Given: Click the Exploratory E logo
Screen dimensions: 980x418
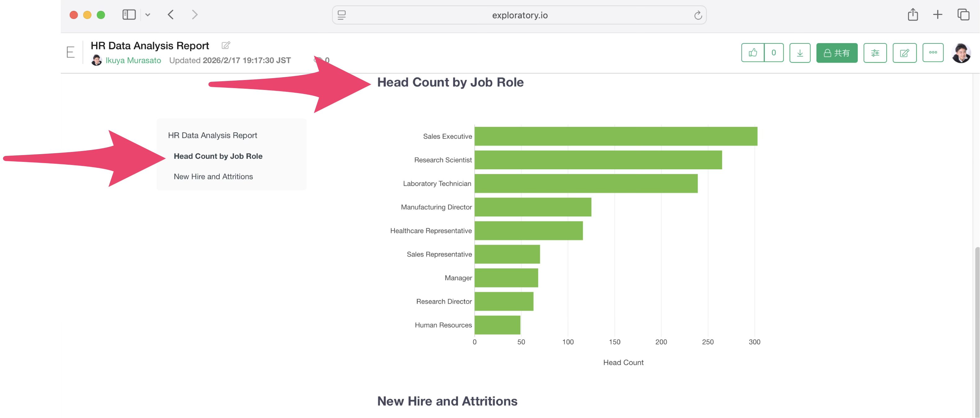Looking at the screenshot, I should click(71, 52).
